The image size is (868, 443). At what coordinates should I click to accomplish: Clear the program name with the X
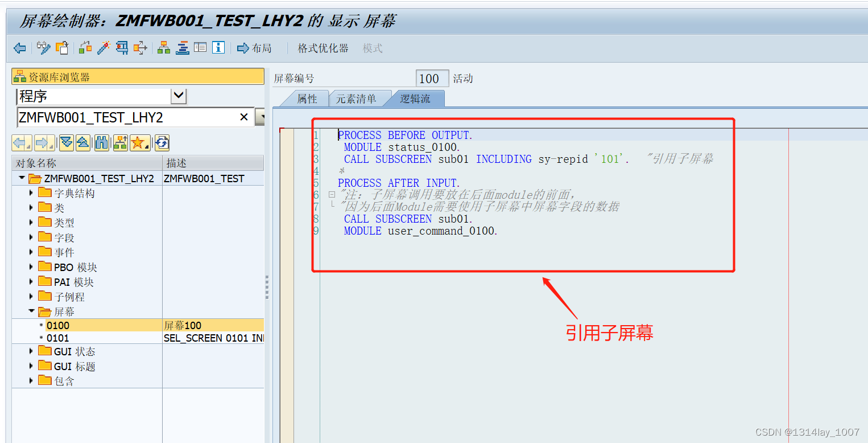[x=244, y=117]
